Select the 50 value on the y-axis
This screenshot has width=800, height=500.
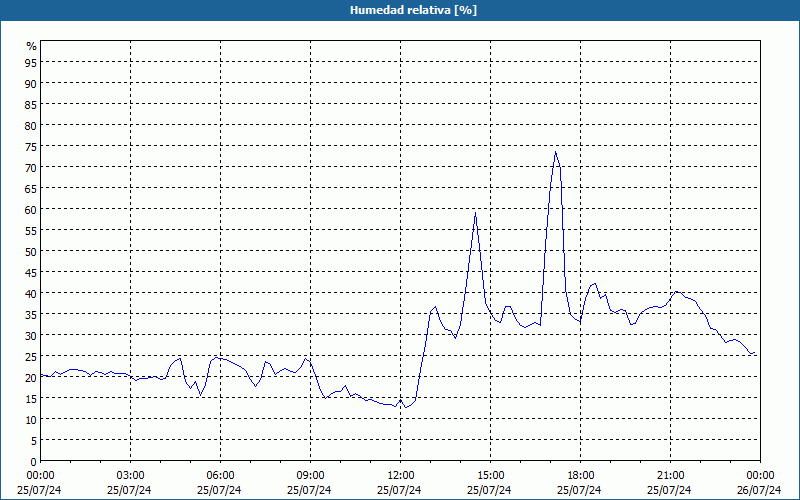[31, 252]
